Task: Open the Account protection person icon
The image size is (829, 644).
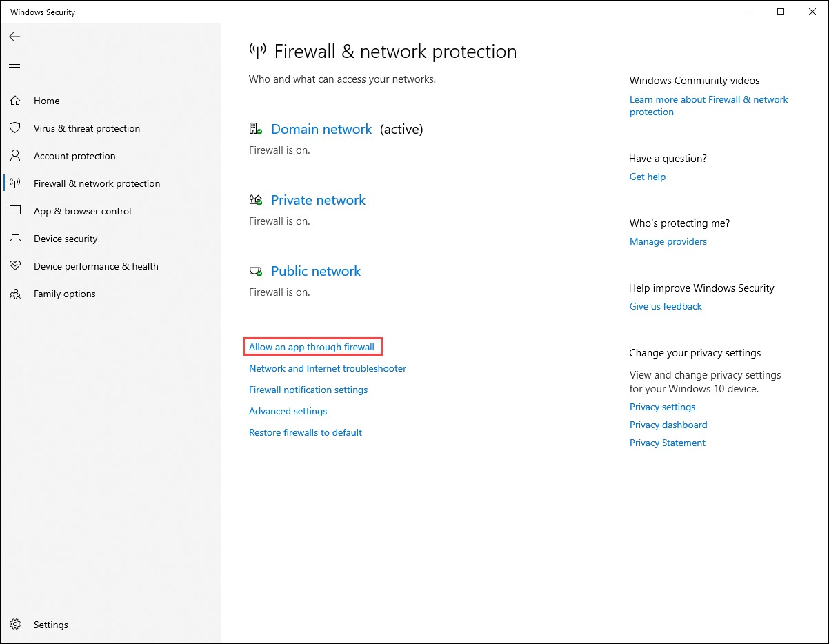Action: pos(15,156)
